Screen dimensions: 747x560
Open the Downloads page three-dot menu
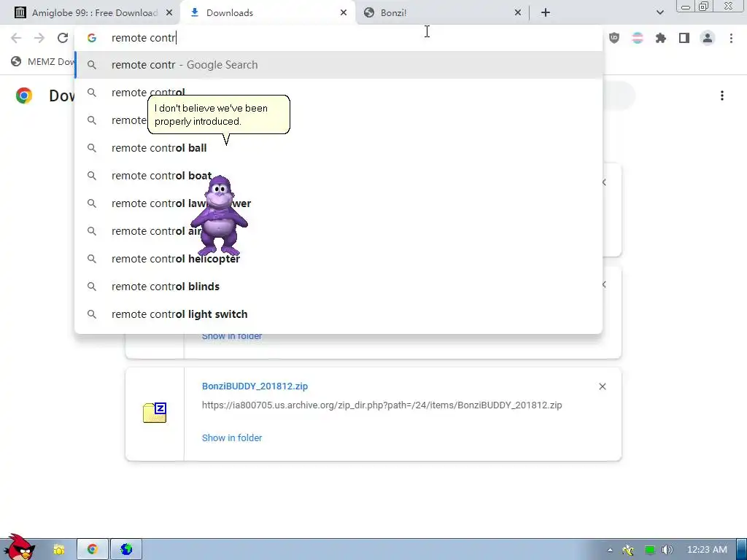(x=722, y=96)
